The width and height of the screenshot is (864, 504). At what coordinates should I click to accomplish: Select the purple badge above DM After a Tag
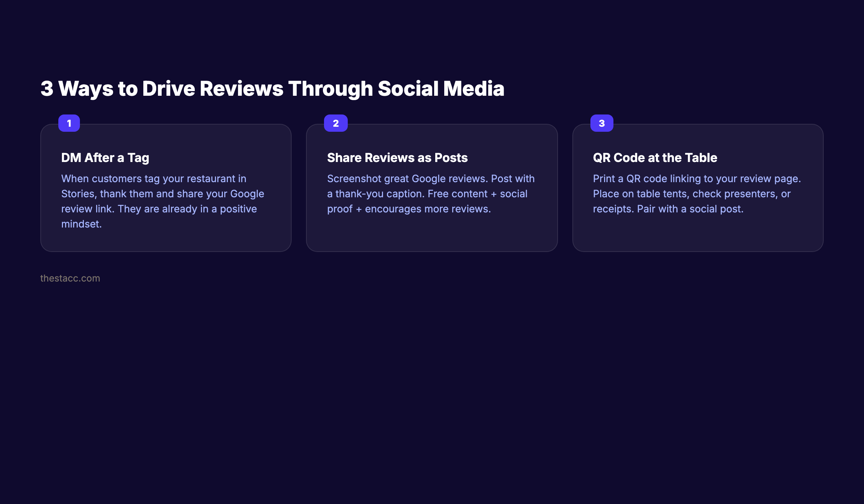pyautogui.click(x=69, y=123)
